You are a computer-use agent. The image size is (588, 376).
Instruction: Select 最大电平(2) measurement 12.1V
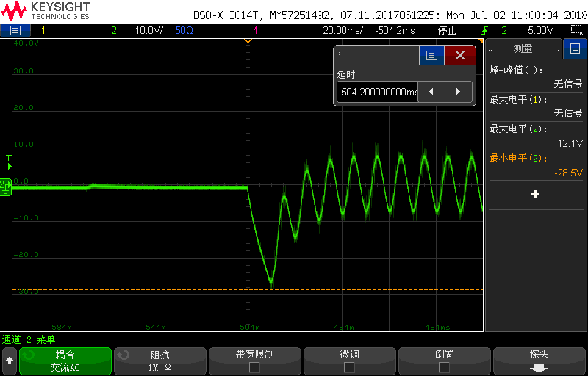(x=536, y=136)
